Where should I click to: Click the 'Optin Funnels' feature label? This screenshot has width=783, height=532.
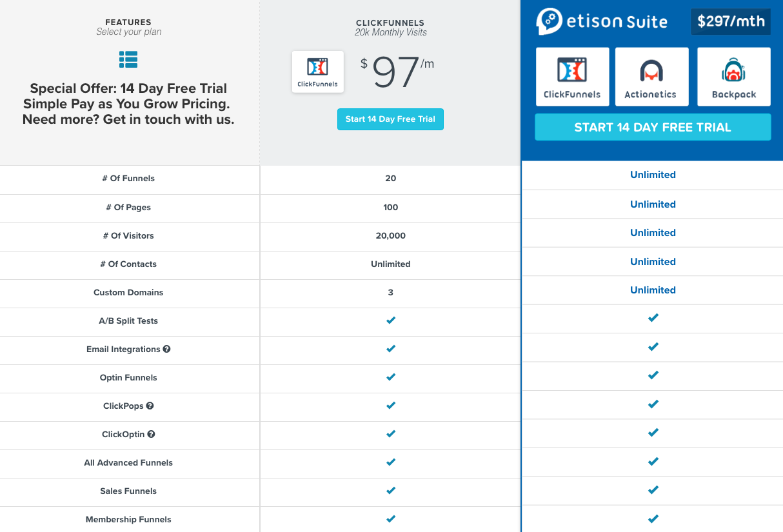128,378
